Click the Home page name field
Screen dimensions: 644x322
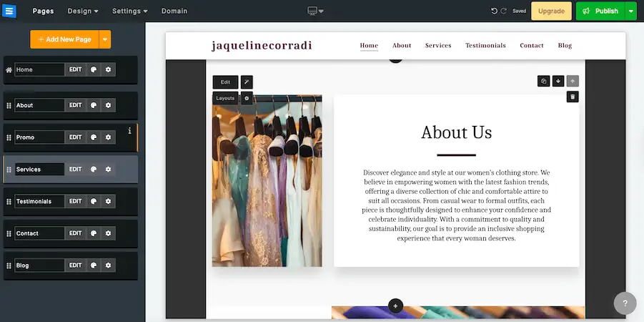[x=39, y=69]
